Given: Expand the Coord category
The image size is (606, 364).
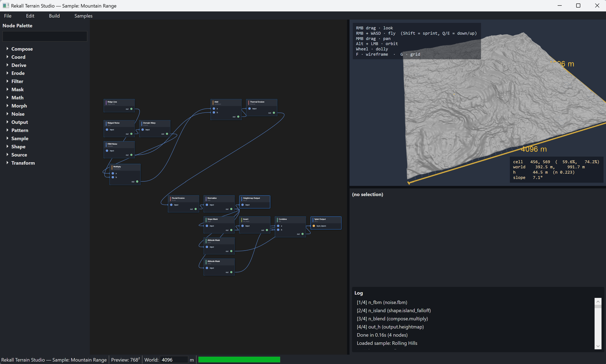Looking at the screenshot, I should point(7,57).
